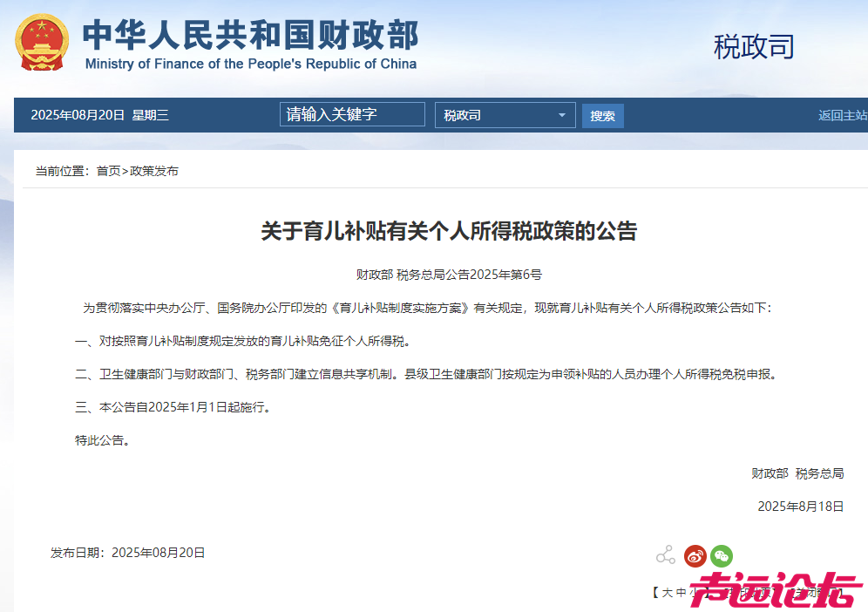Click the gray share network icon

coord(666,554)
